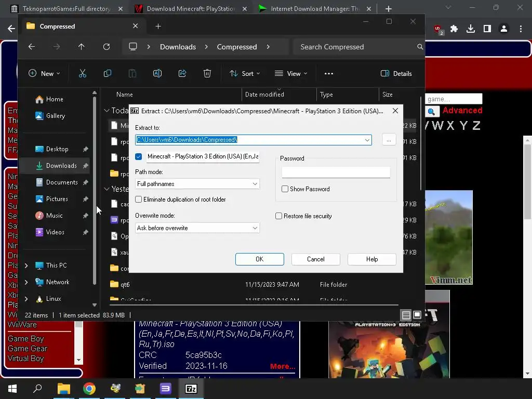Click the Advanced search link
Screen dimensions: 532x399
(462, 110)
